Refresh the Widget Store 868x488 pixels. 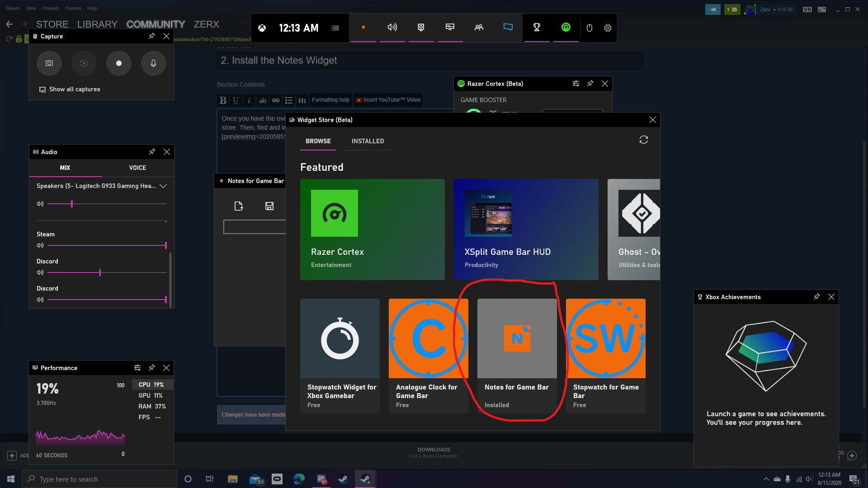(643, 140)
